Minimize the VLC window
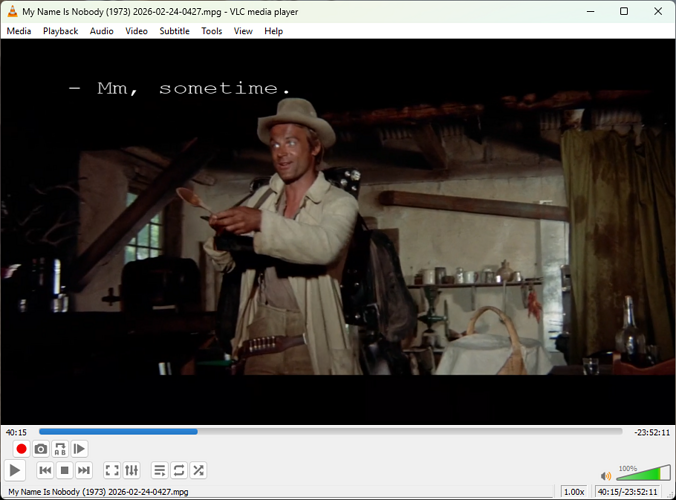 591,12
